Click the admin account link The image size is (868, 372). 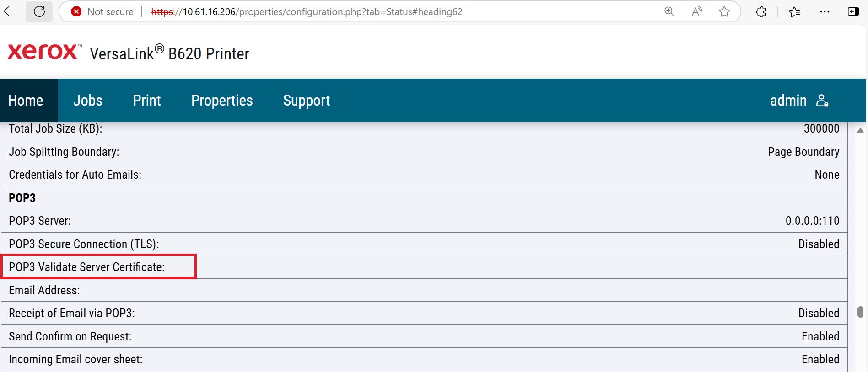pyautogui.click(x=788, y=101)
